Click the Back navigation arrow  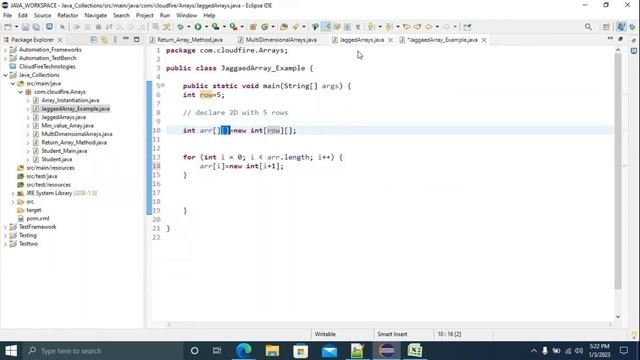pos(428,27)
